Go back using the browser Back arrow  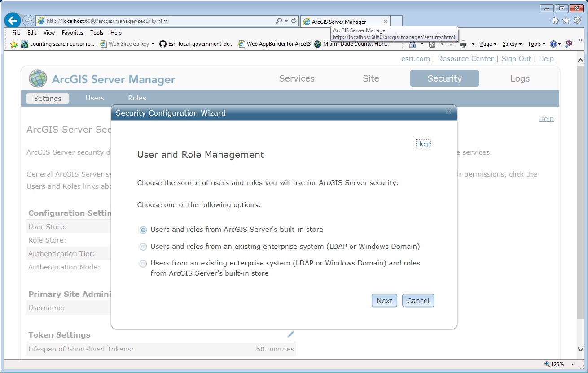(x=13, y=21)
